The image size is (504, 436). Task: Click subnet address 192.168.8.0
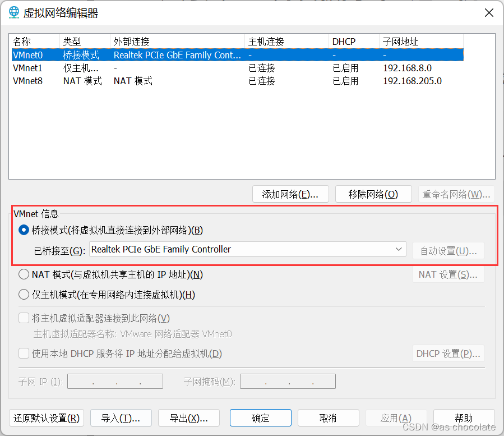pyautogui.click(x=407, y=68)
